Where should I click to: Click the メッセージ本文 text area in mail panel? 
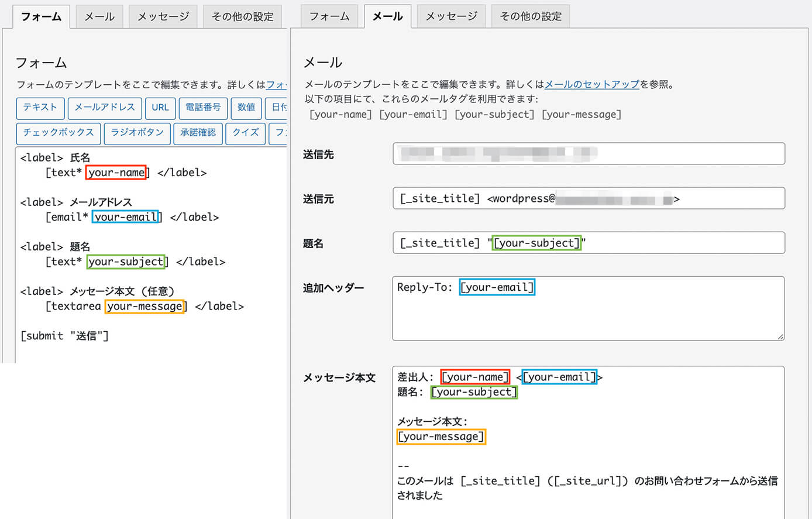pos(589,442)
